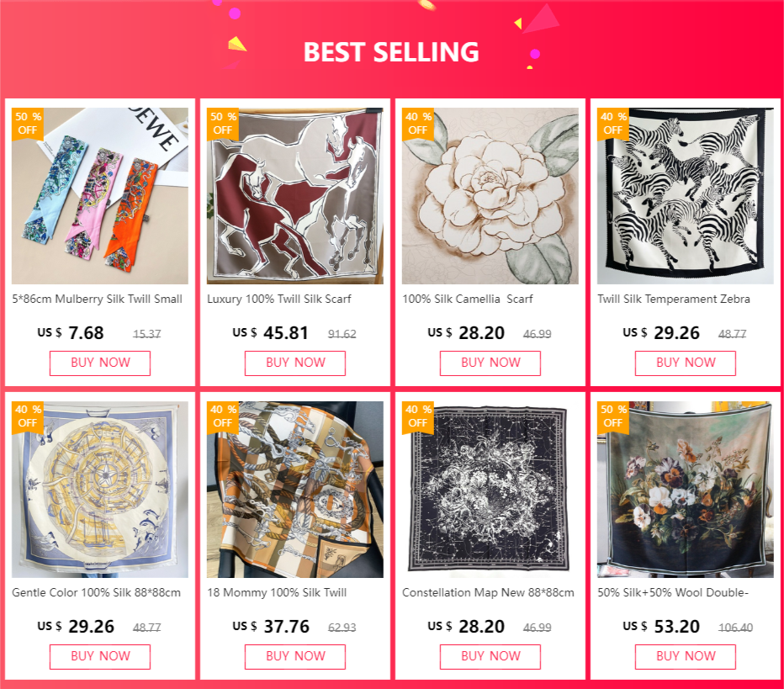Open the orange plaid scarf on chair image
This screenshot has width=784, height=689.
(295, 490)
